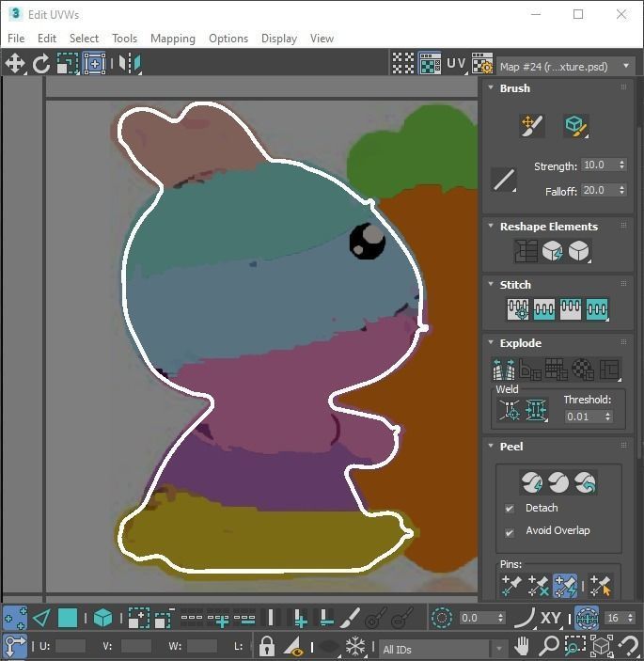Click the Falloff value field

pos(599,190)
